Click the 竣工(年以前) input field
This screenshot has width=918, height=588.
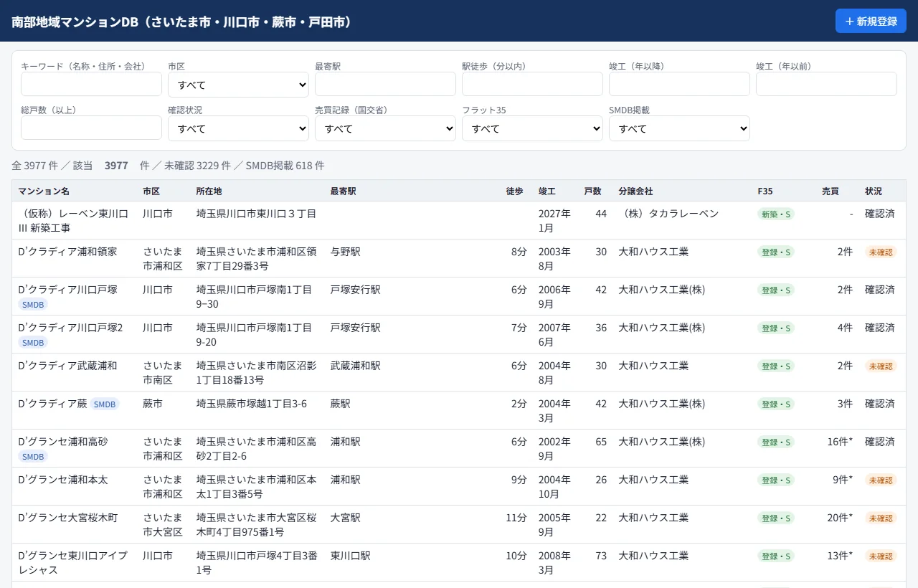[x=826, y=84]
